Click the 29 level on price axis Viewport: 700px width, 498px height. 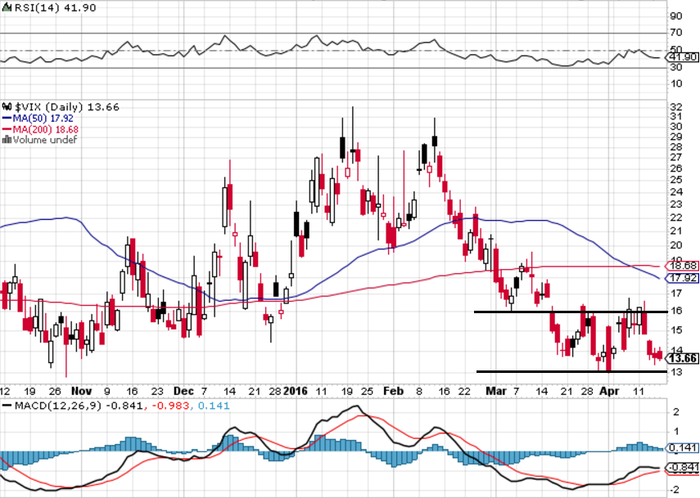676,137
